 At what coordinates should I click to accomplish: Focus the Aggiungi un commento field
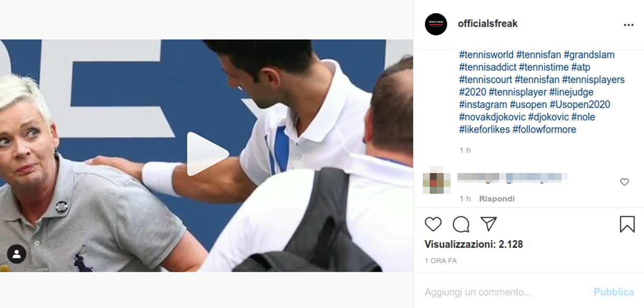click(506, 292)
